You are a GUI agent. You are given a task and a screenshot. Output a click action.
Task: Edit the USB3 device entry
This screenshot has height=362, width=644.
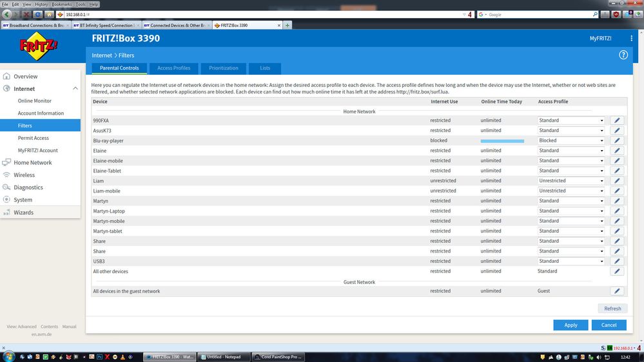pyautogui.click(x=617, y=261)
